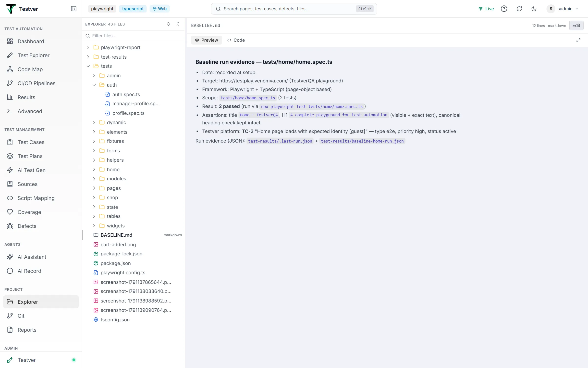Viewport: 588px width, 368px height.
Task: Switch to the Code tab
Action: pos(236,40)
